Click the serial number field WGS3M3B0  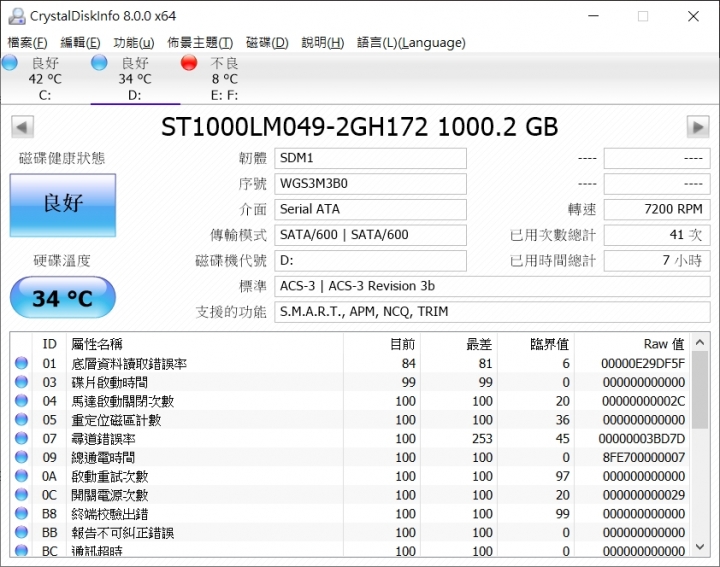point(370,184)
